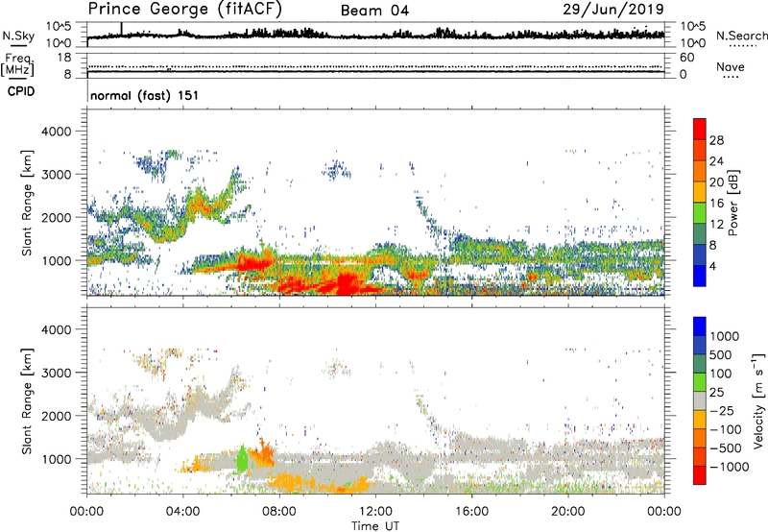Click the "-500" velocity color bar label
This screenshot has height=532, width=768.
point(726,447)
